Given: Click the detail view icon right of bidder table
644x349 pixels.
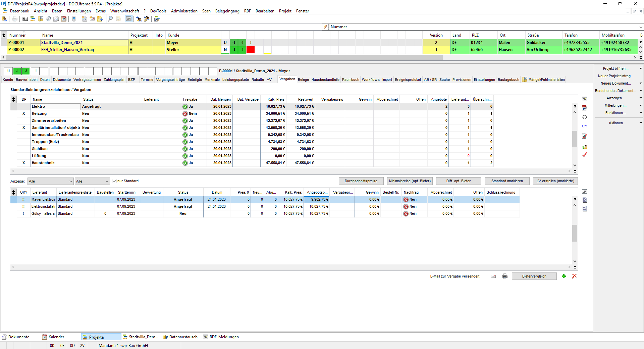Looking at the screenshot, I should pyautogui.click(x=585, y=192).
